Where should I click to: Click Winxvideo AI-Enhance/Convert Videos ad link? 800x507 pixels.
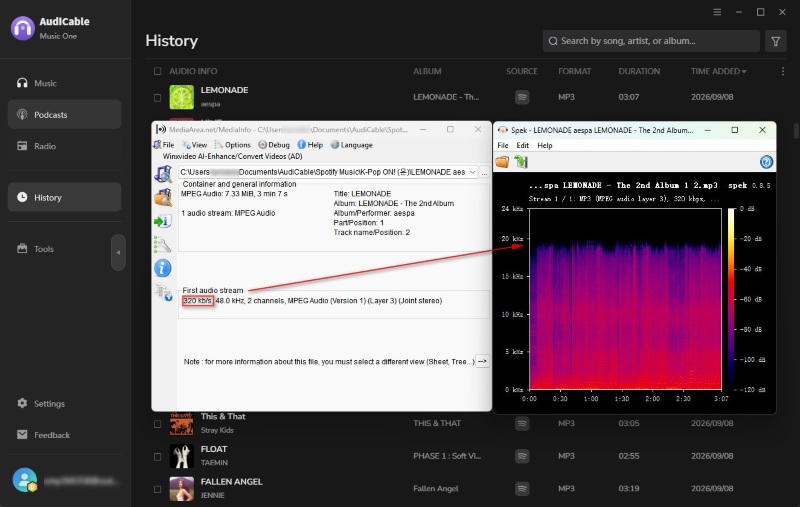(232, 156)
